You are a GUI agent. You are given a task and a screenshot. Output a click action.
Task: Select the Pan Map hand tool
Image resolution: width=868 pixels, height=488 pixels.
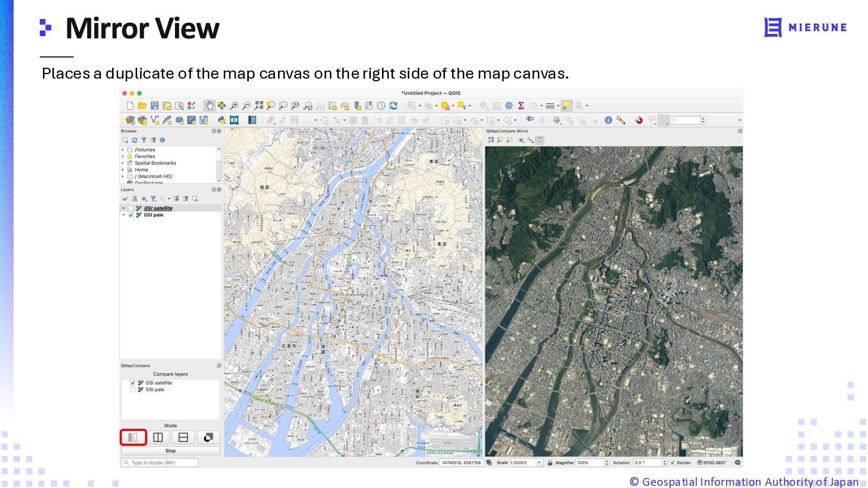point(209,106)
